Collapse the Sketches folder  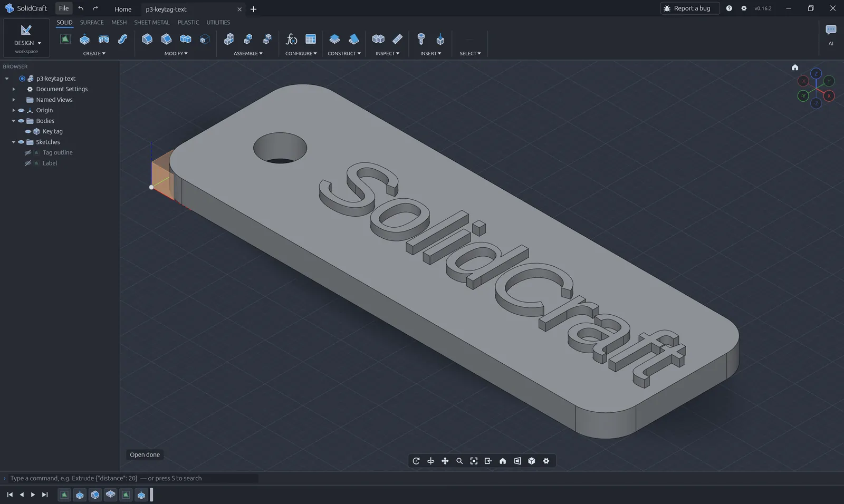pos(14,142)
